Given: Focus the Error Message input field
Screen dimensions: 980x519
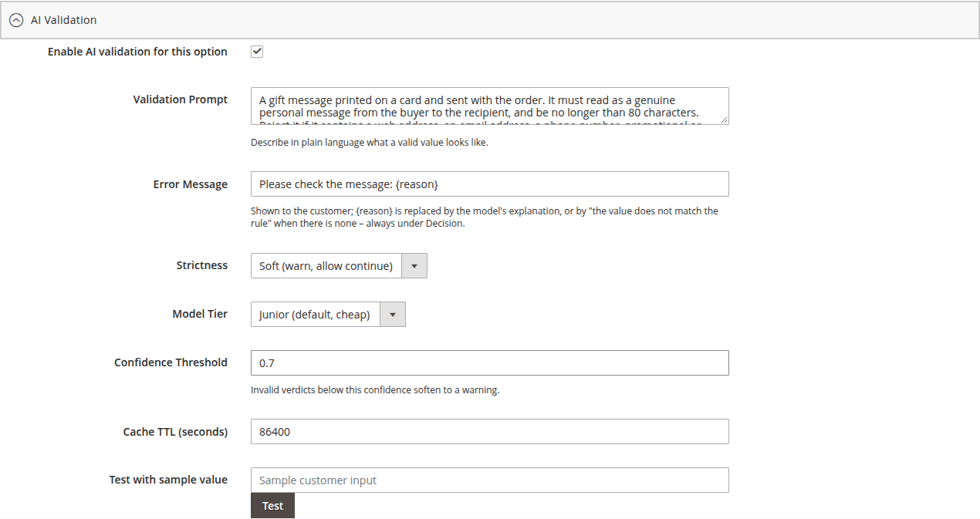Looking at the screenshot, I should tap(489, 184).
